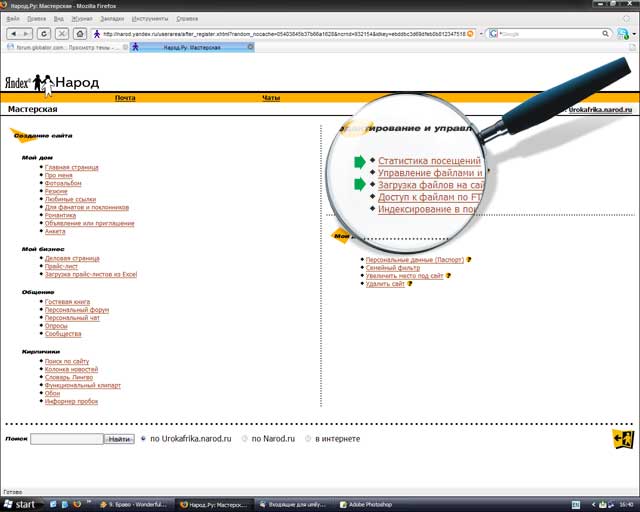Click help icon beside Удалить сайт

point(410,284)
